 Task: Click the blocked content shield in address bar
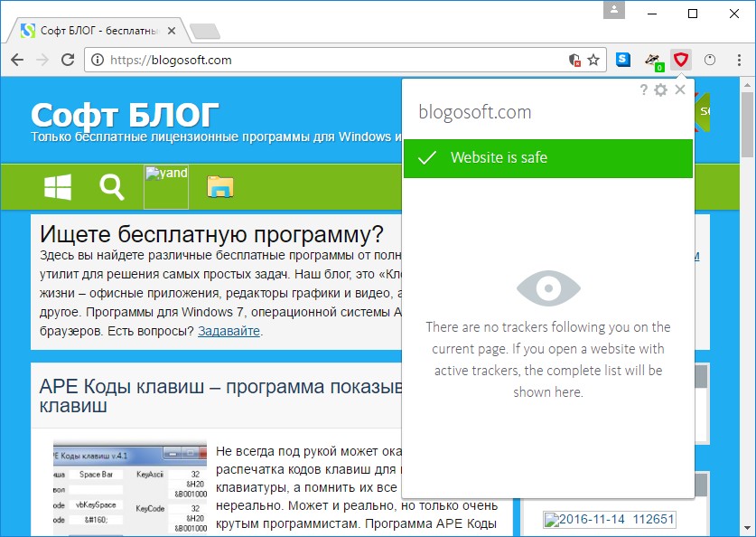[x=574, y=60]
